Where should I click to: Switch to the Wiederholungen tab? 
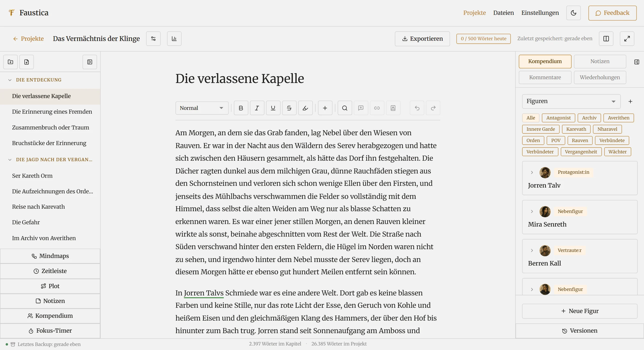tap(600, 77)
